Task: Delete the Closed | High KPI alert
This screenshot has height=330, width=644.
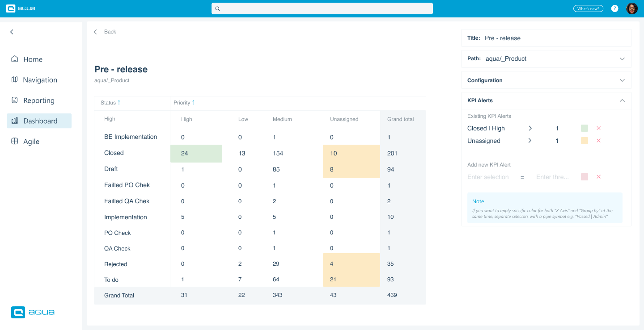Action: [599, 128]
